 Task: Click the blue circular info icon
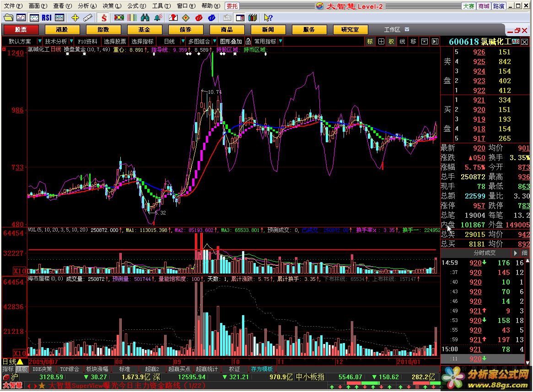click(x=211, y=18)
